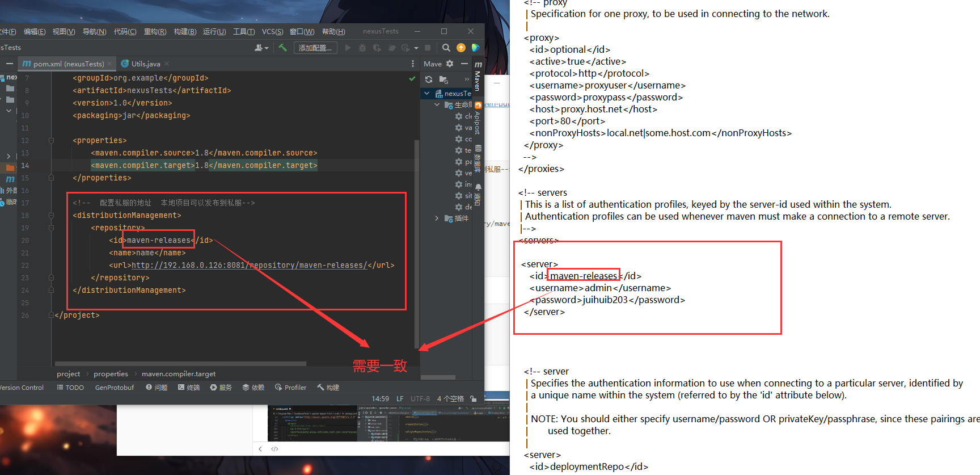Open the editor tabs three-dot menu

click(x=413, y=64)
